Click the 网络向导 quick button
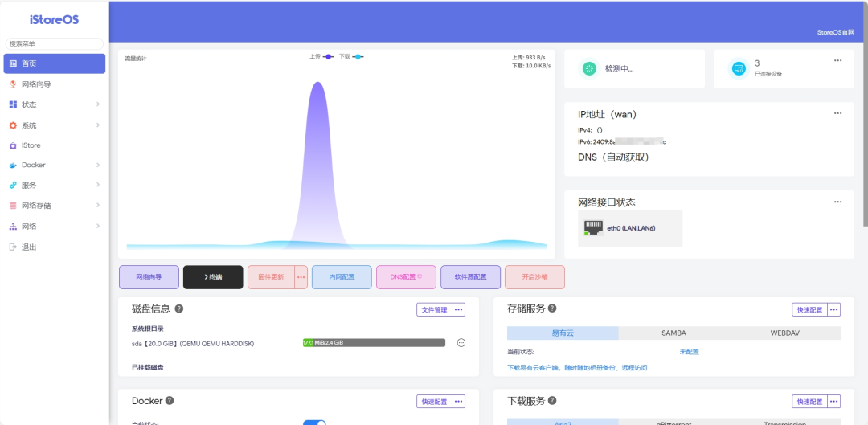 tap(149, 277)
